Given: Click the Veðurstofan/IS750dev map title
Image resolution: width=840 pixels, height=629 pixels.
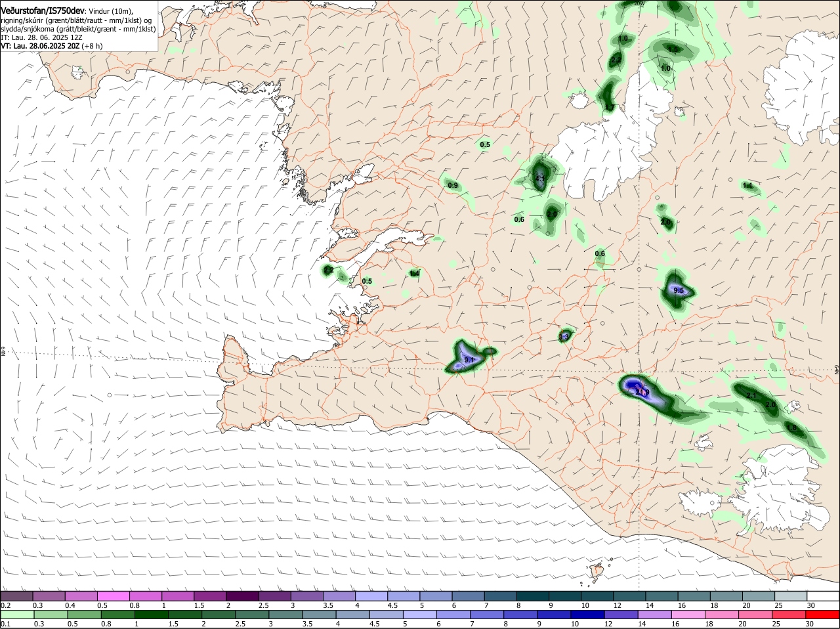Looking at the screenshot, I should 42,10.
